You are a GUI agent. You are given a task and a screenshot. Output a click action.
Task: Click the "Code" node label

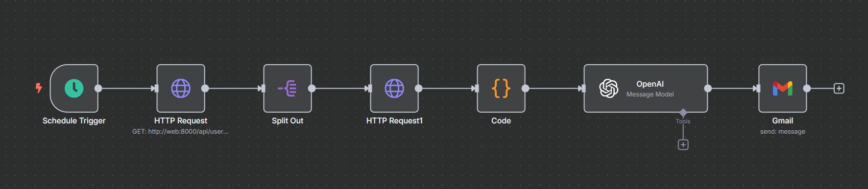[501, 121]
